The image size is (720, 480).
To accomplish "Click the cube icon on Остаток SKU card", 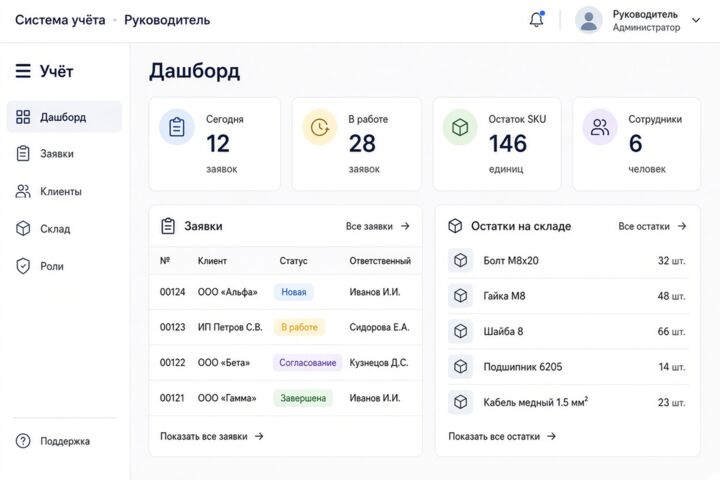I will pyautogui.click(x=460, y=127).
